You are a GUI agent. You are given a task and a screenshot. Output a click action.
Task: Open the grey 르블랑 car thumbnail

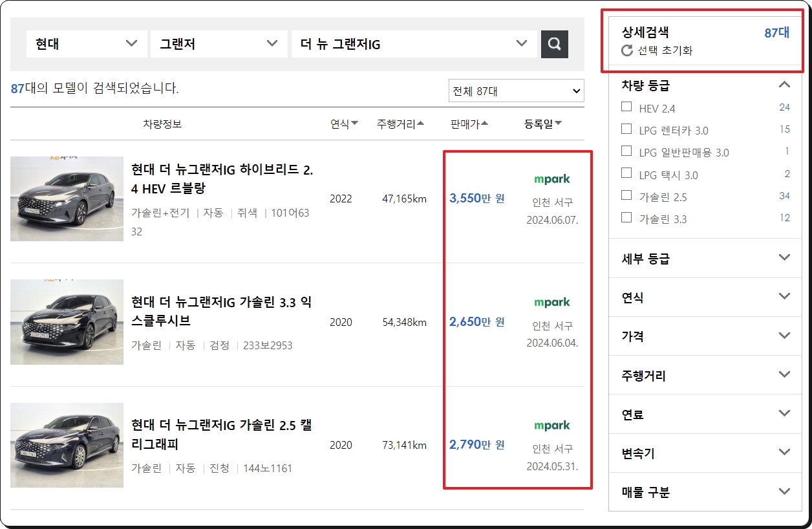click(67, 199)
